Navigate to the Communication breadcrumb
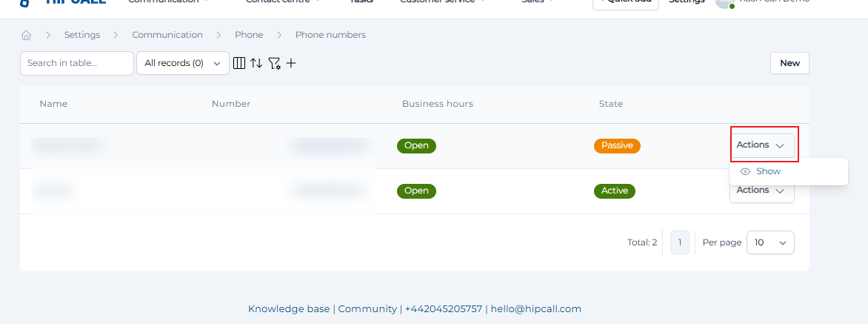This screenshot has width=868, height=324. click(167, 35)
